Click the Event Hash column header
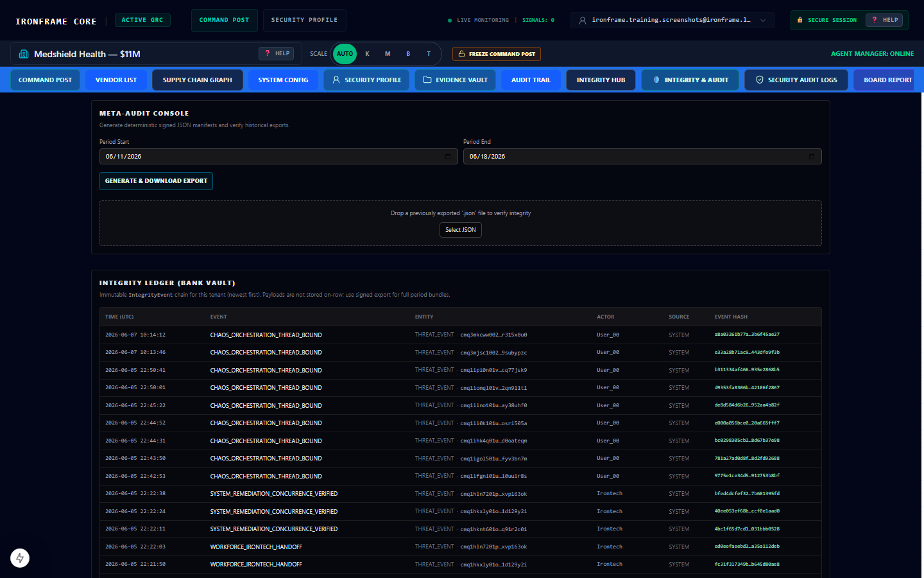This screenshot has width=924, height=578. click(731, 317)
